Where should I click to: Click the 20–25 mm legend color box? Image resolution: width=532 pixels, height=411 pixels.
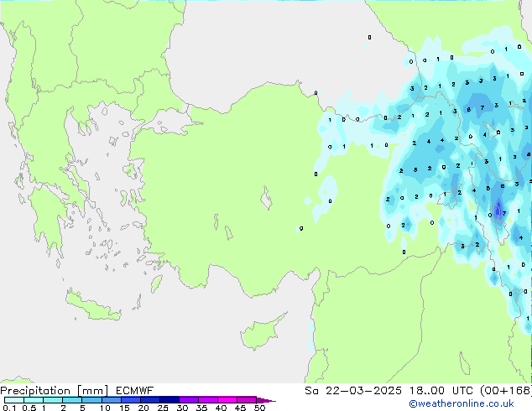[150, 400]
